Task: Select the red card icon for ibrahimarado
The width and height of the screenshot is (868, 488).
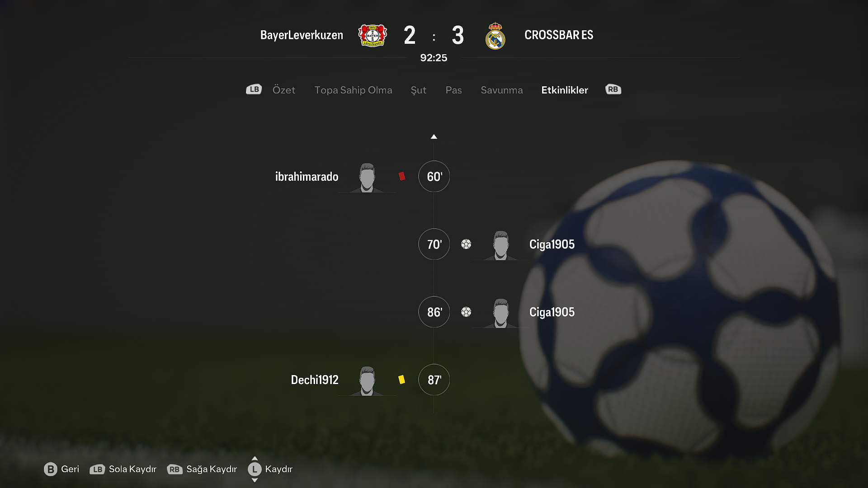Action: pyautogui.click(x=401, y=176)
